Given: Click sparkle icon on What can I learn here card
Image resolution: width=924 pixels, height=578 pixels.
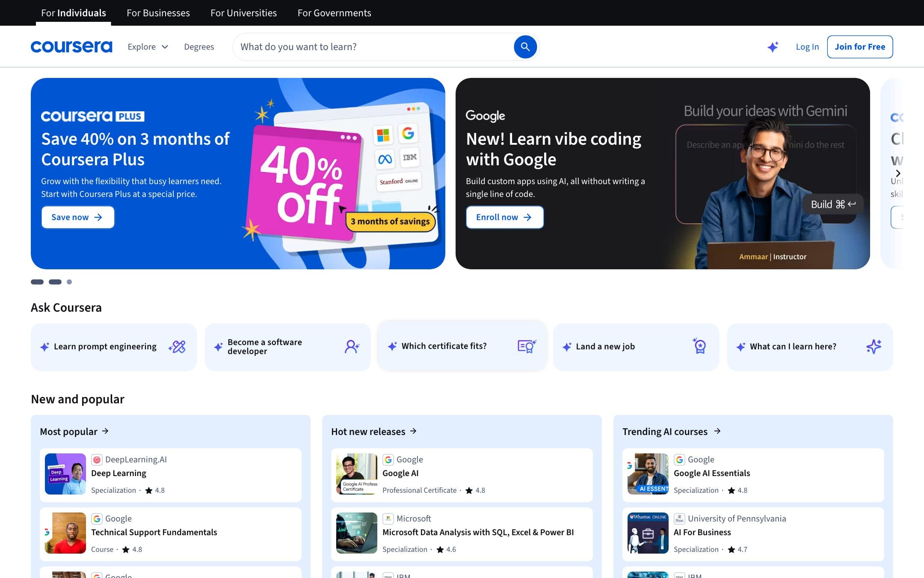Looking at the screenshot, I should tap(874, 346).
